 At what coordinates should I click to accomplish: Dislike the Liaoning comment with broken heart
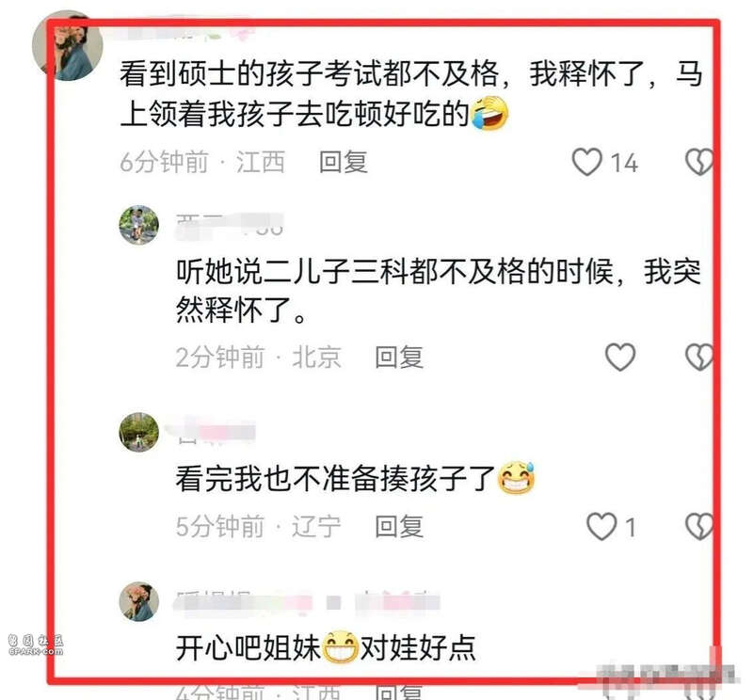pyautogui.click(x=698, y=526)
